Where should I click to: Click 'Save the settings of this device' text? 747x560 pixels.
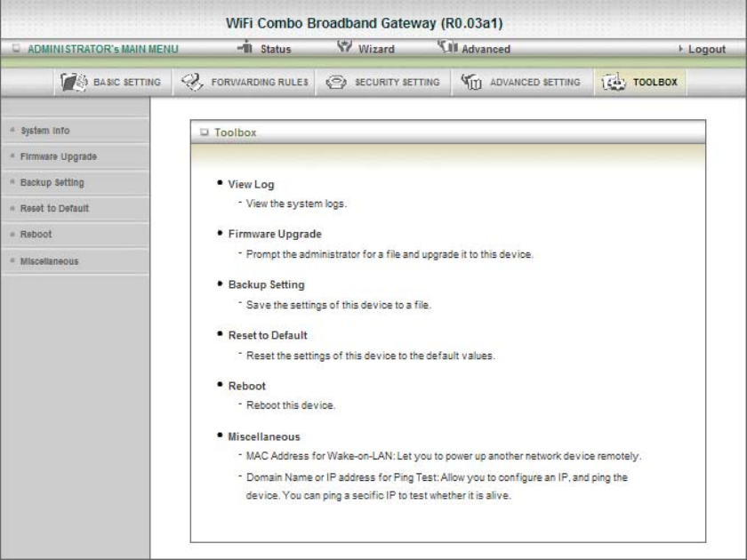338,305
